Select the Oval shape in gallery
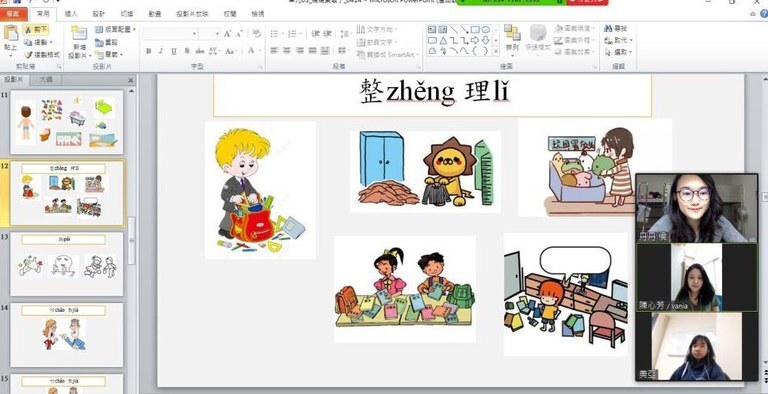Screen dimensions: 768x394 (485, 30)
